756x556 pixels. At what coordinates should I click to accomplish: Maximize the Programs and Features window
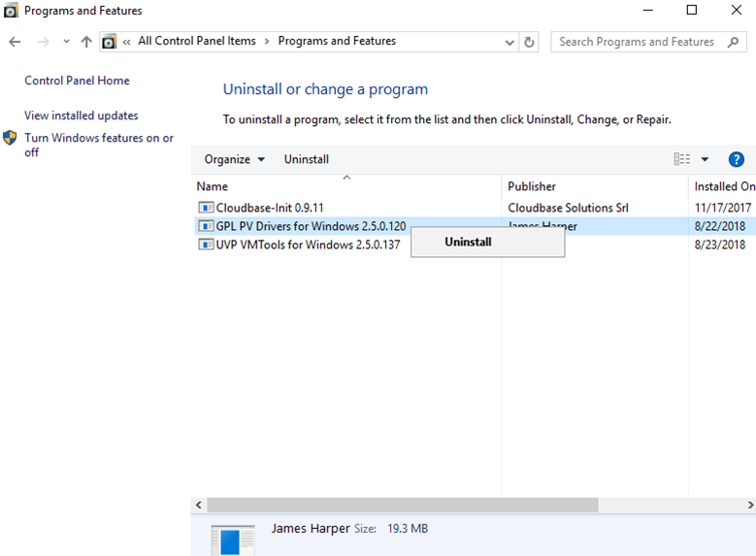[x=692, y=10]
